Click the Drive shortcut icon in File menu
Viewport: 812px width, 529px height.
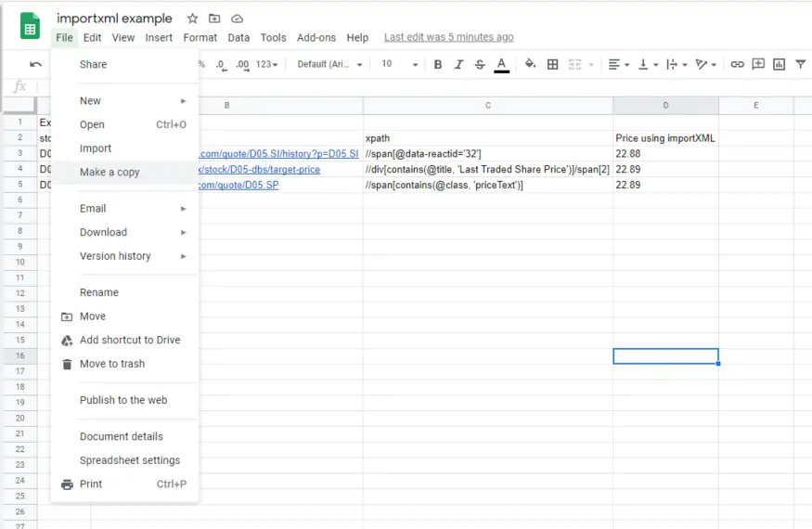(x=67, y=341)
